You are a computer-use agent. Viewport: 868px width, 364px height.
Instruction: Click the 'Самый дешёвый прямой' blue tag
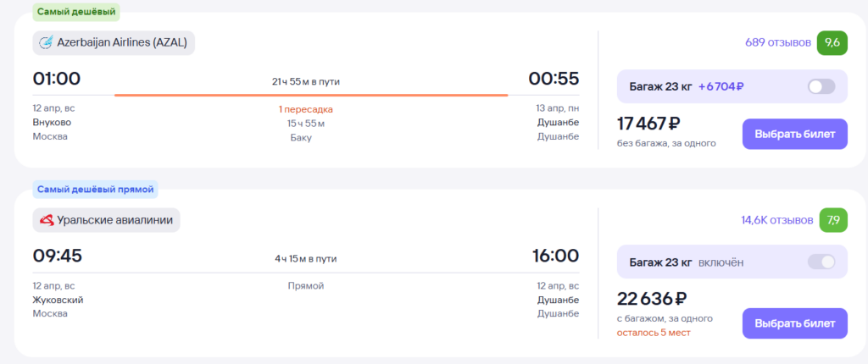[x=95, y=189]
